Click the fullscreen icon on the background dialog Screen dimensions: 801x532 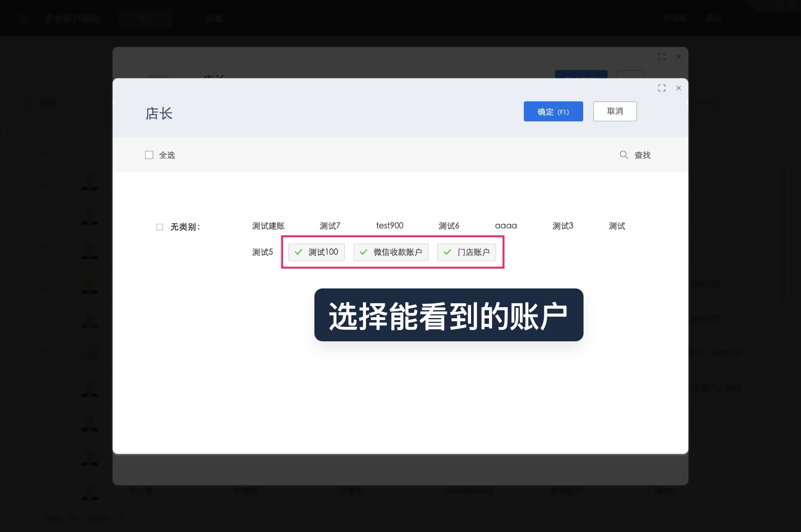pyautogui.click(x=662, y=57)
